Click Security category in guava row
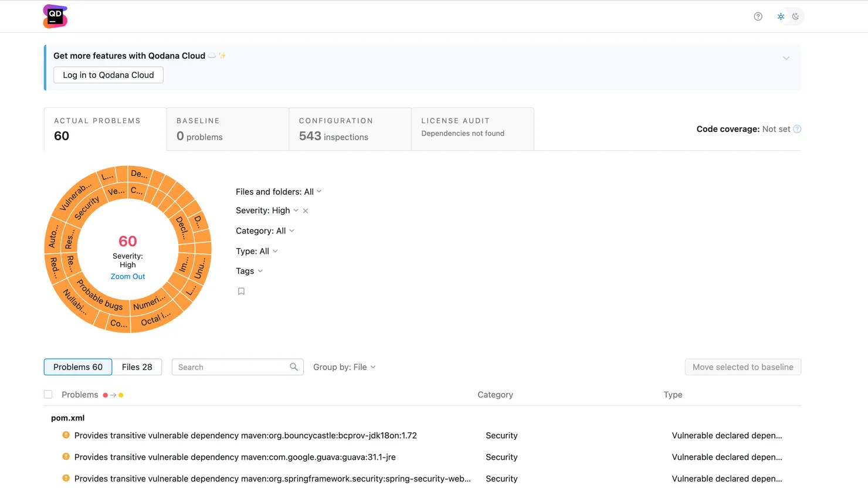 pos(501,457)
